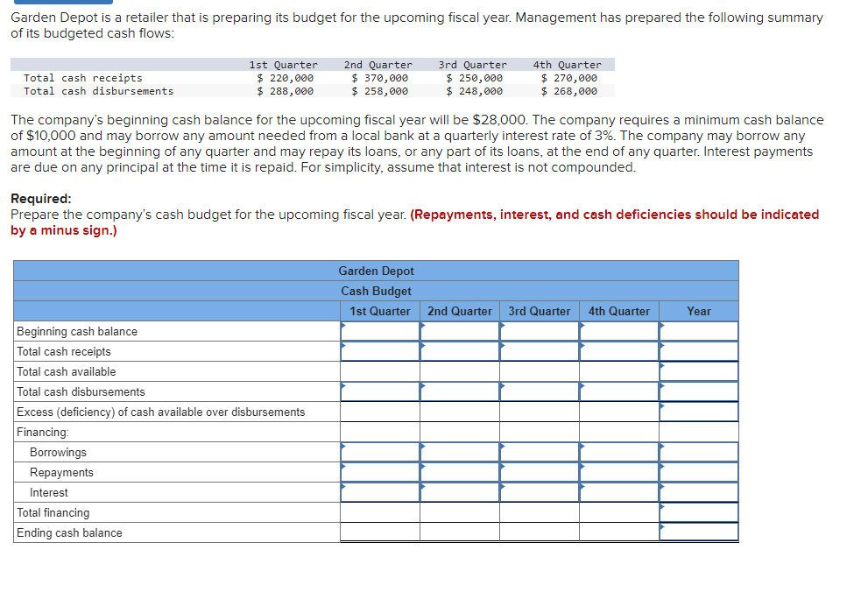The width and height of the screenshot is (868, 599).
Task: Select Borrowings 1st Quarter input cell
Action: coord(380,452)
